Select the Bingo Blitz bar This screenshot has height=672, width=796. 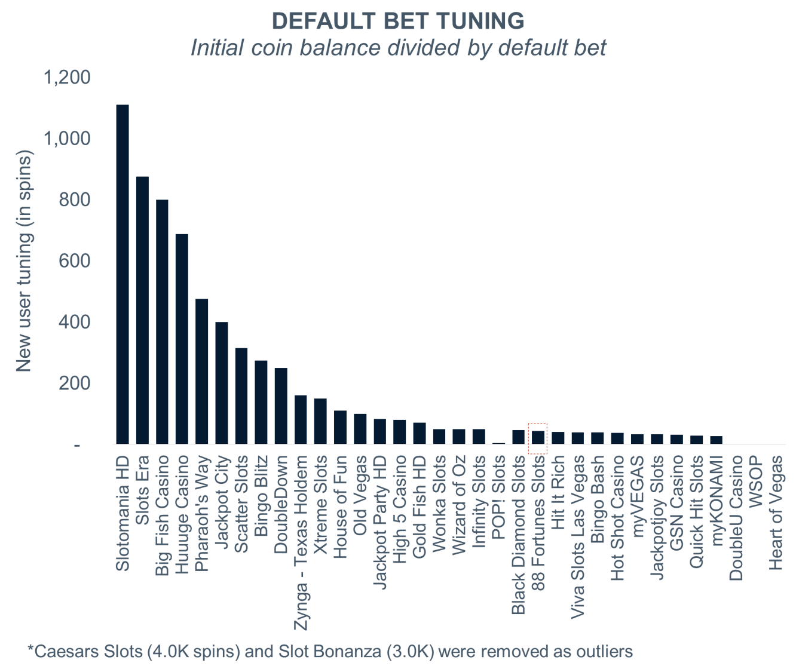coord(261,403)
